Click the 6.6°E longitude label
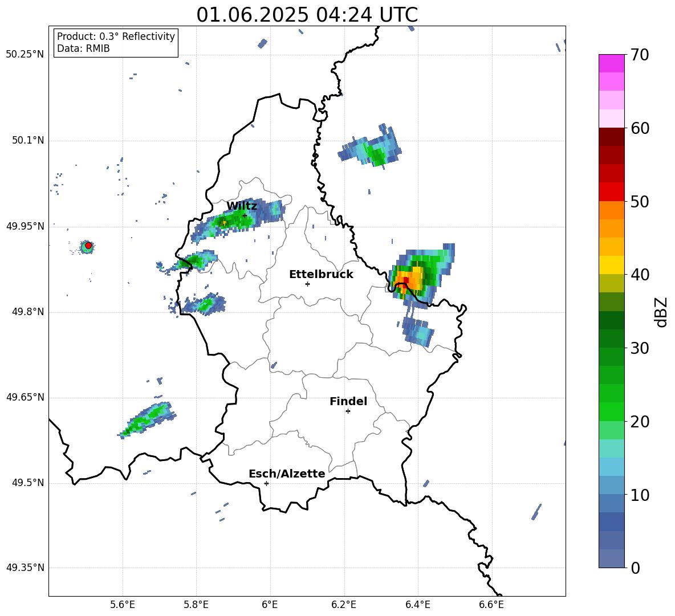Screen dimensions: 675x616 pyautogui.click(x=491, y=605)
